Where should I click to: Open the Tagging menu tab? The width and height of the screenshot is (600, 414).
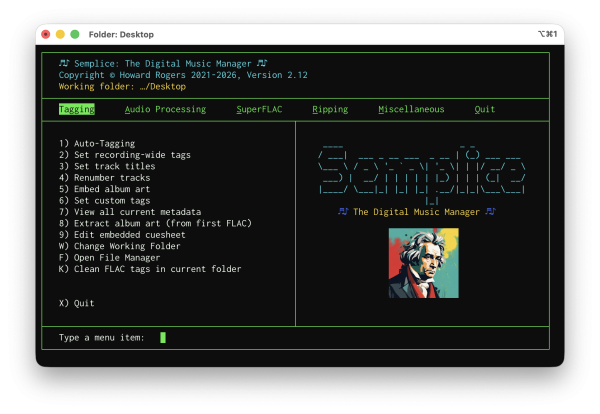click(76, 109)
